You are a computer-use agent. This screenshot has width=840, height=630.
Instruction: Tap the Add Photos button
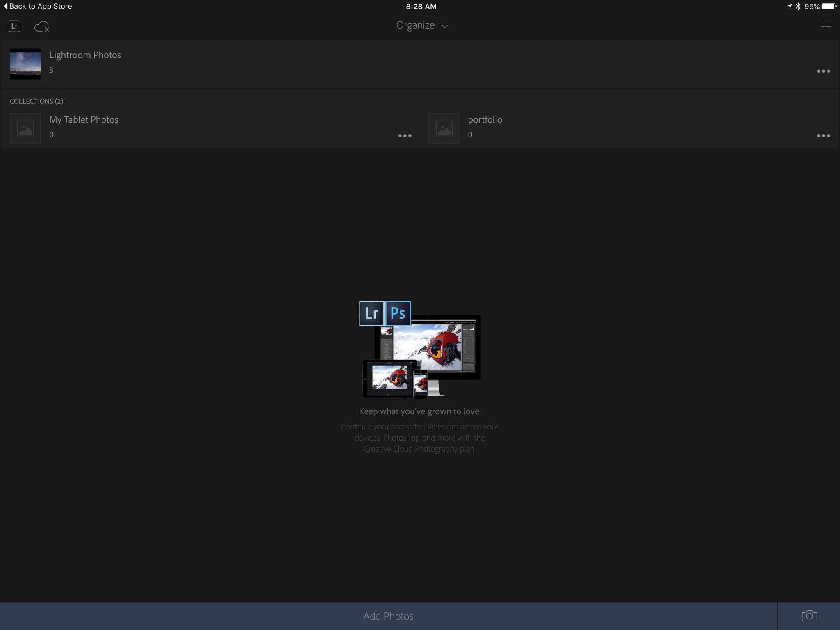tap(388, 616)
